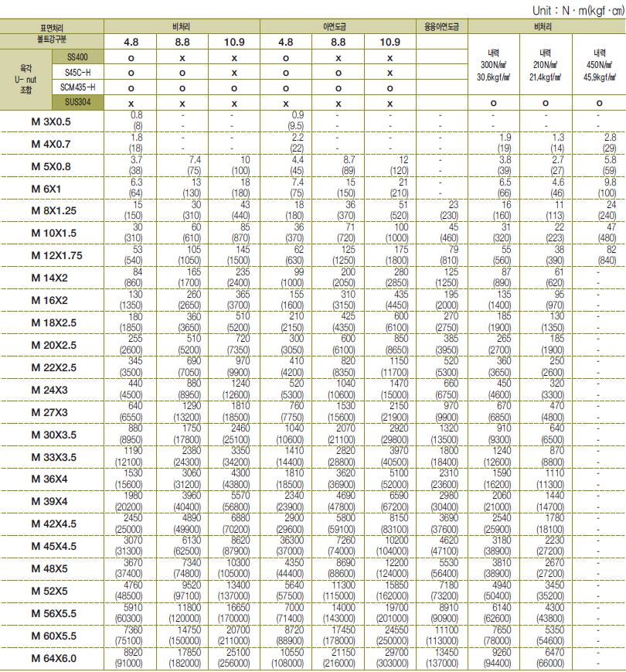Select the M 30X3.5 row label
Viewport: 626px width, 672px height.
point(53,435)
